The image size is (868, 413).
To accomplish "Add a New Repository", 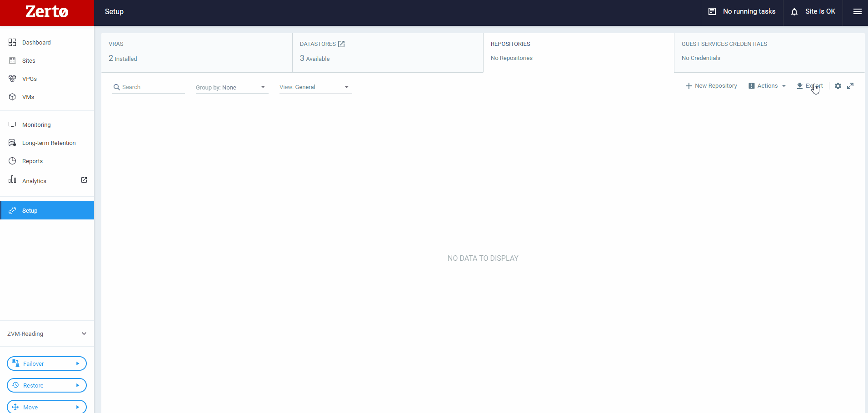I will coord(711,86).
